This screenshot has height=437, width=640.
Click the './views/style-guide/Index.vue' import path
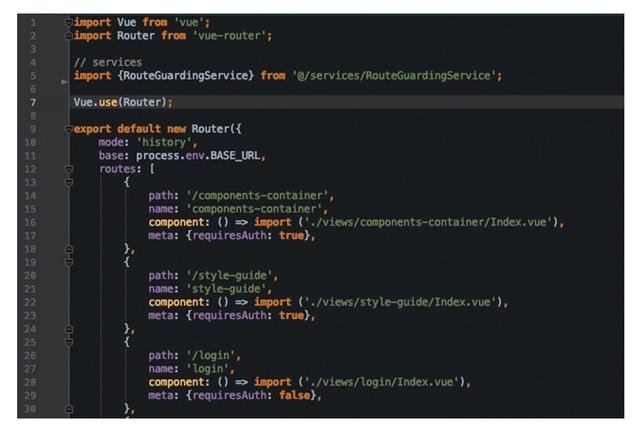[x=400, y=302]
